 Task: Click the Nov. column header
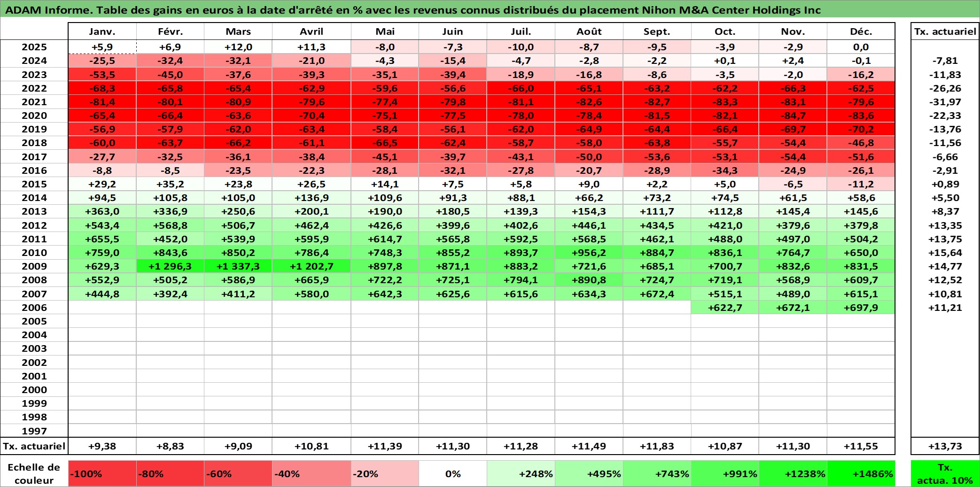tap(793, 31)
